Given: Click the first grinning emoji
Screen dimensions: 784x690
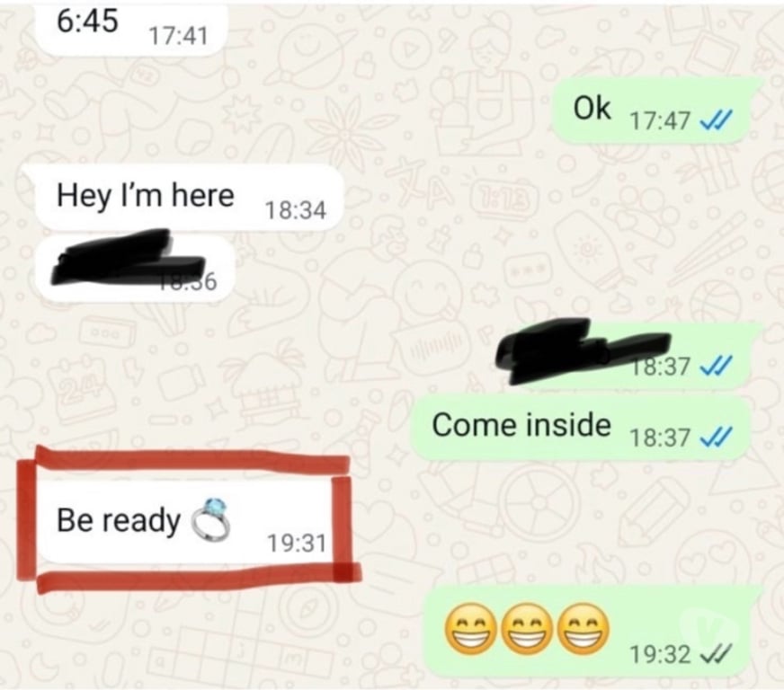Looking at the screenshot, I should [469, 628].
